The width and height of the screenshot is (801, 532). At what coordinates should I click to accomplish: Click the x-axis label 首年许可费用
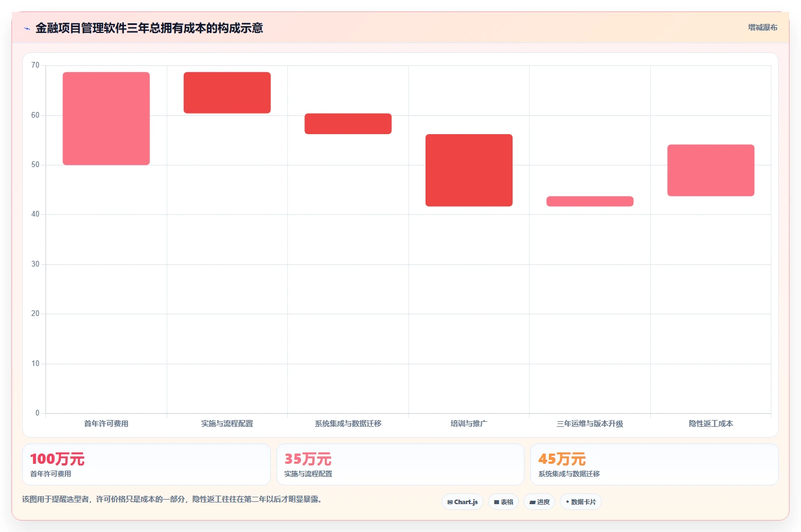106,423
